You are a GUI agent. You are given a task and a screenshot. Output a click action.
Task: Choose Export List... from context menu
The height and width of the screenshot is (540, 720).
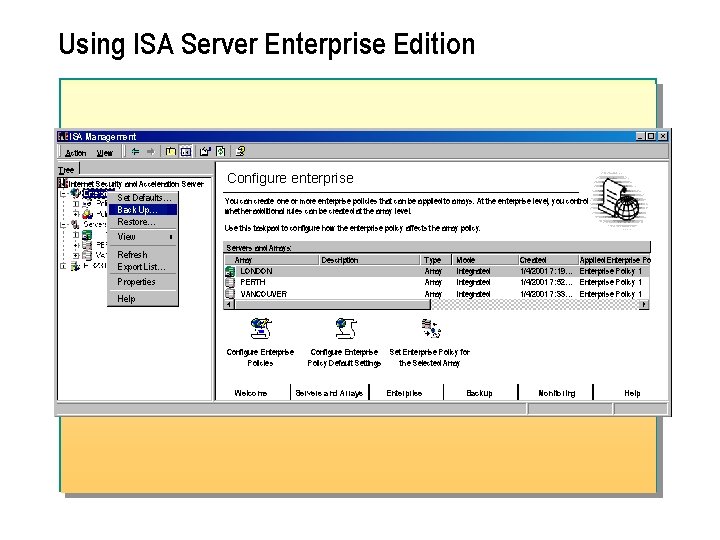(x=143, y=267)
